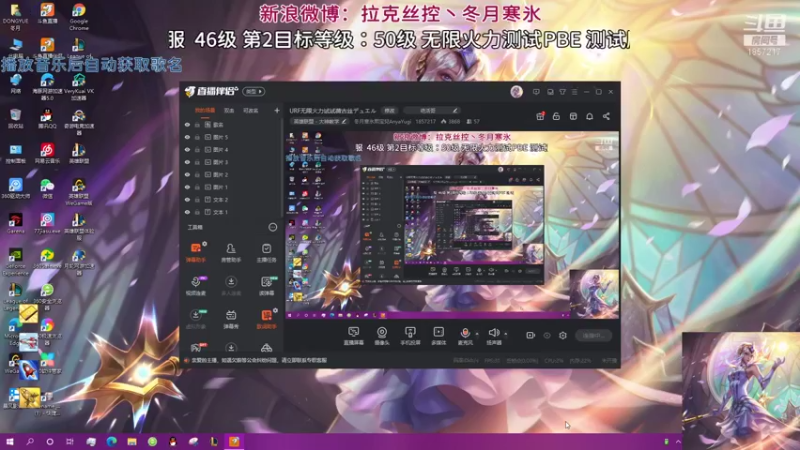Viewport: 800px width, 450px height.
Task: Click the 直播中 live status button
Action: tap(594, 335)
